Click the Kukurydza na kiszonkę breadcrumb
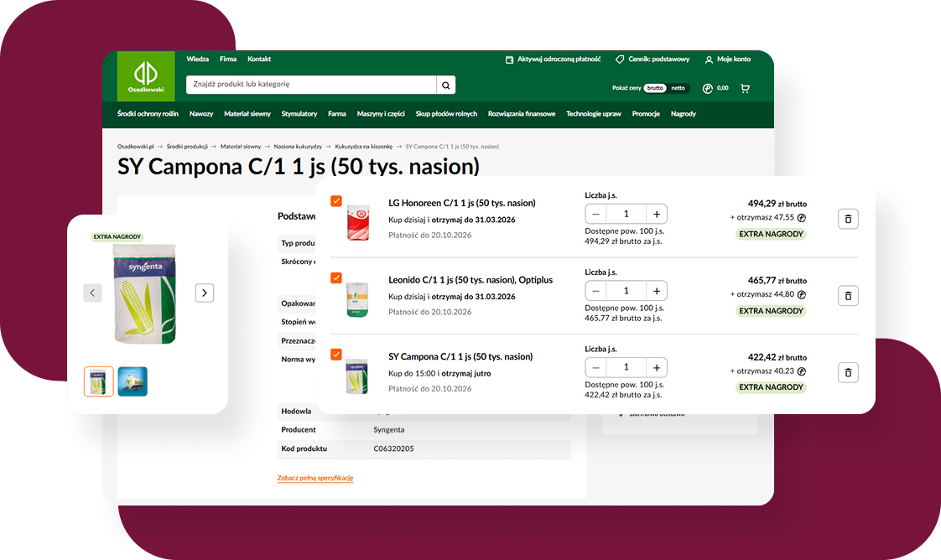Screen dimensions: 941x560 pyautogui.click(x=364, y=147)
